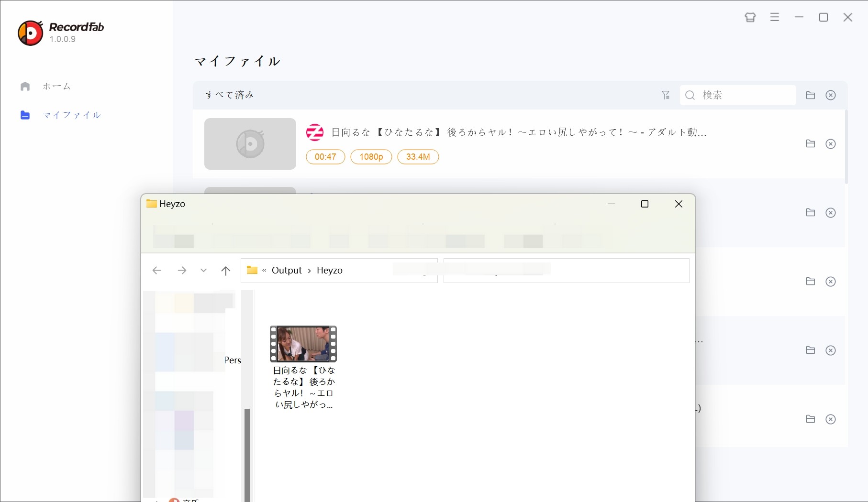Click Output in the Explorer address path
The image size is (868, 502).
click(x=287, y=271)
